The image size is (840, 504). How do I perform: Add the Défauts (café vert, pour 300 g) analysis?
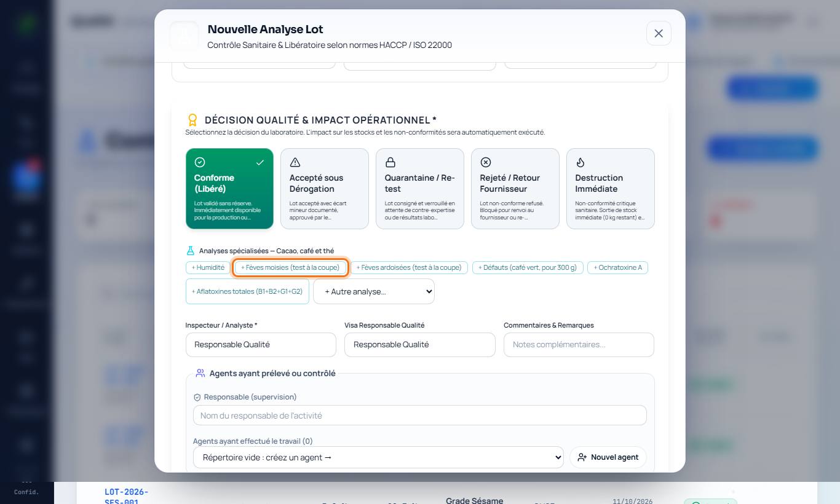(528, 267)
